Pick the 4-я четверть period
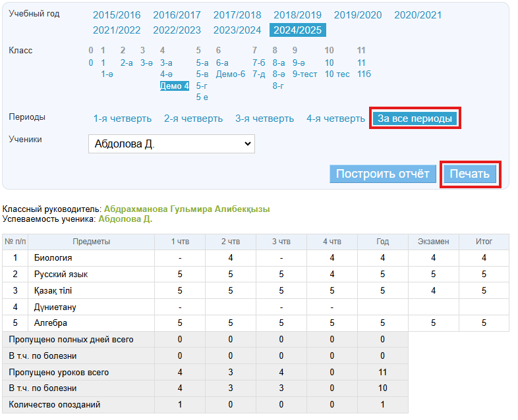 (x=335, y=118)
